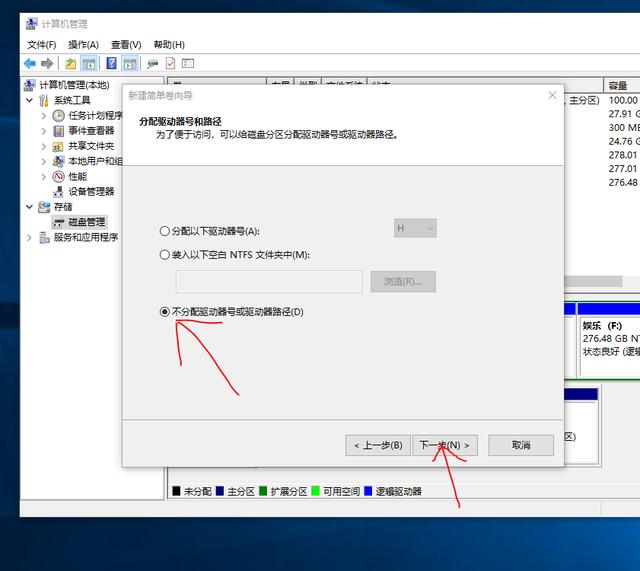Viewport: 640px width, 571px height.
Task: Click the 276.48 capacity value in list
Action: (623, 182)
